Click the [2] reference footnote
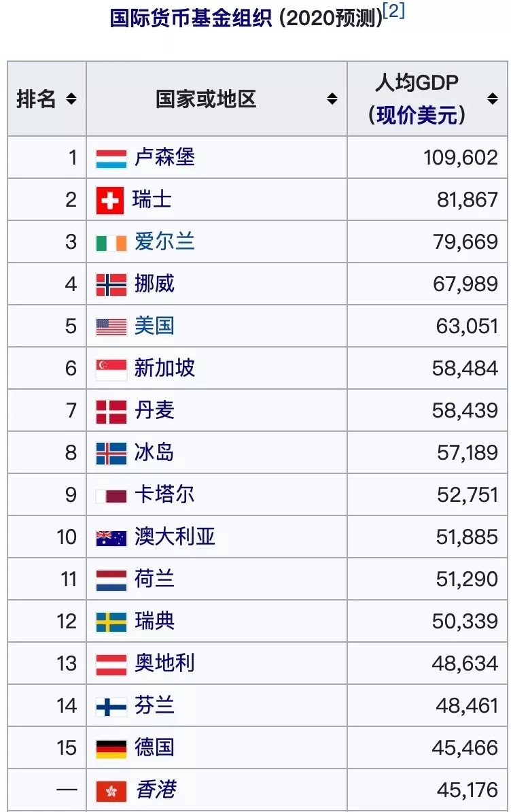This screenshot has height=812, width=511. point(392,9)
